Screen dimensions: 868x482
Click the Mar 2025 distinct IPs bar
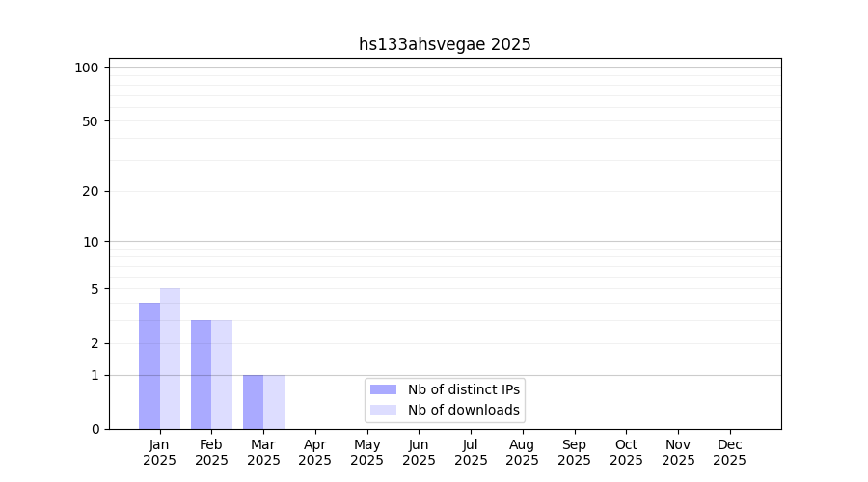pyautogui.click(x=253, y=402)
